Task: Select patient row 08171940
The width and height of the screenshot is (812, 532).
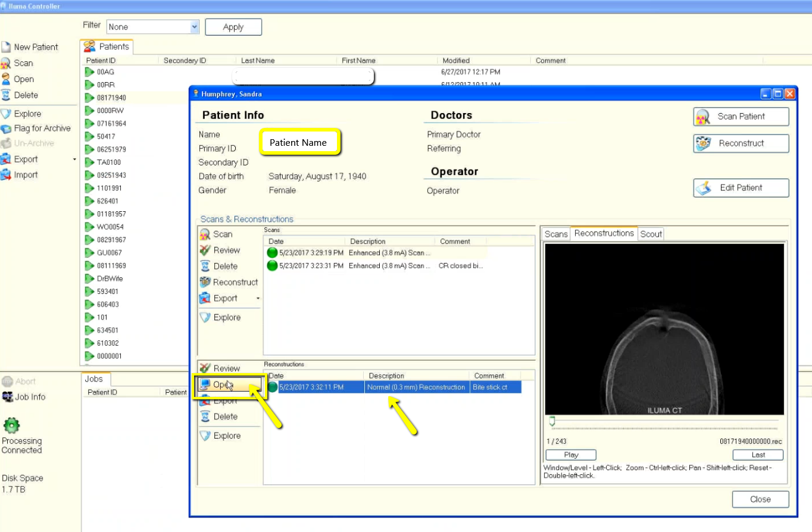Action: pos(135,98)
